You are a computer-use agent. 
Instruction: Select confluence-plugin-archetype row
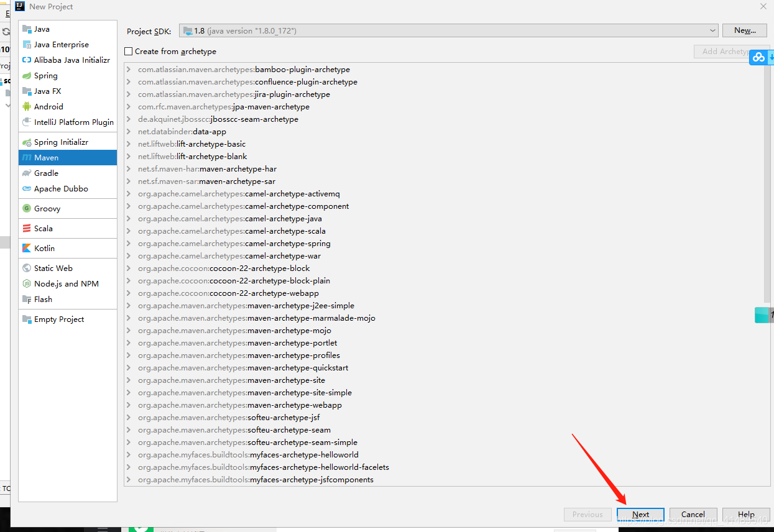click(x=444, y=82)
